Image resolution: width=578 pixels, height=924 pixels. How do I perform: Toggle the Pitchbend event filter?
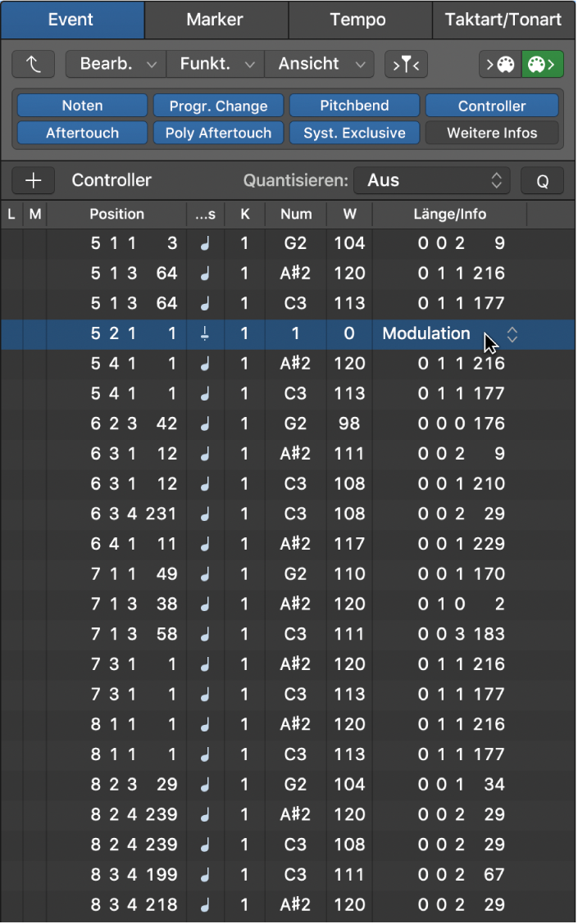(x=354, y=106)
